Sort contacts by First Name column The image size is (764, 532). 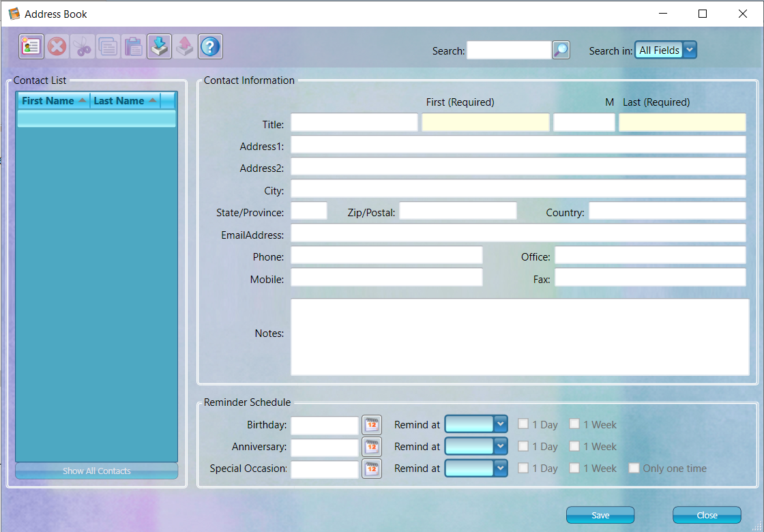pyautogui.click(x=54, y=101)
